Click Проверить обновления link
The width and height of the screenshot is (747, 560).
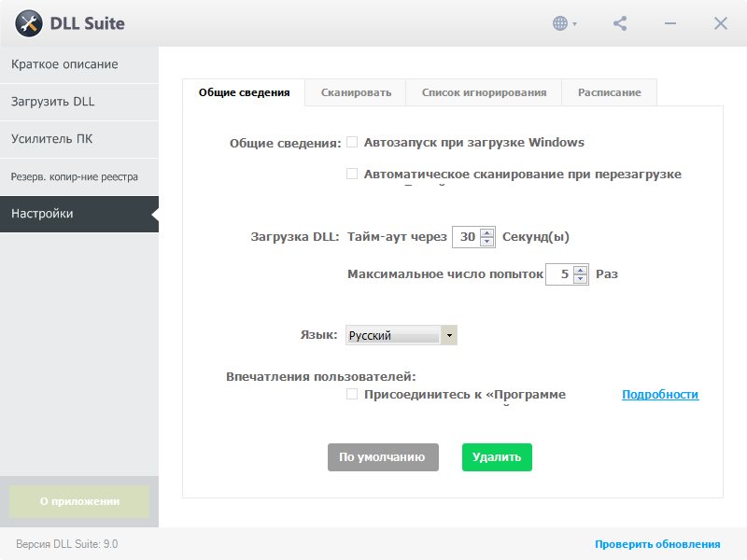657,544
